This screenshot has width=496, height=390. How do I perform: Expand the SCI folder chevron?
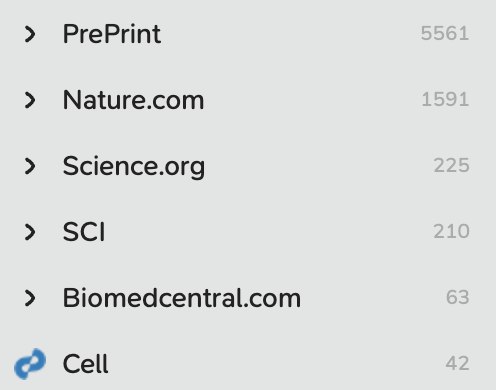30,232
